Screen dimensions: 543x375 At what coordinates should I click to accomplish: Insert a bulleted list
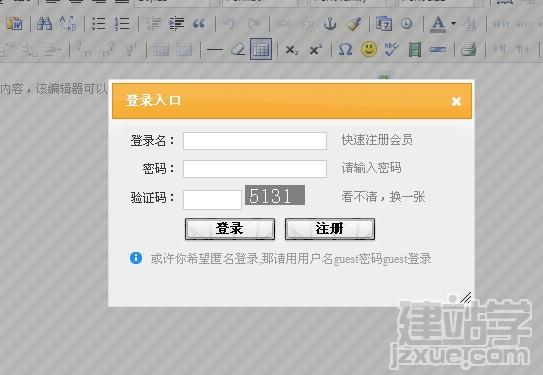coord(98,24)
